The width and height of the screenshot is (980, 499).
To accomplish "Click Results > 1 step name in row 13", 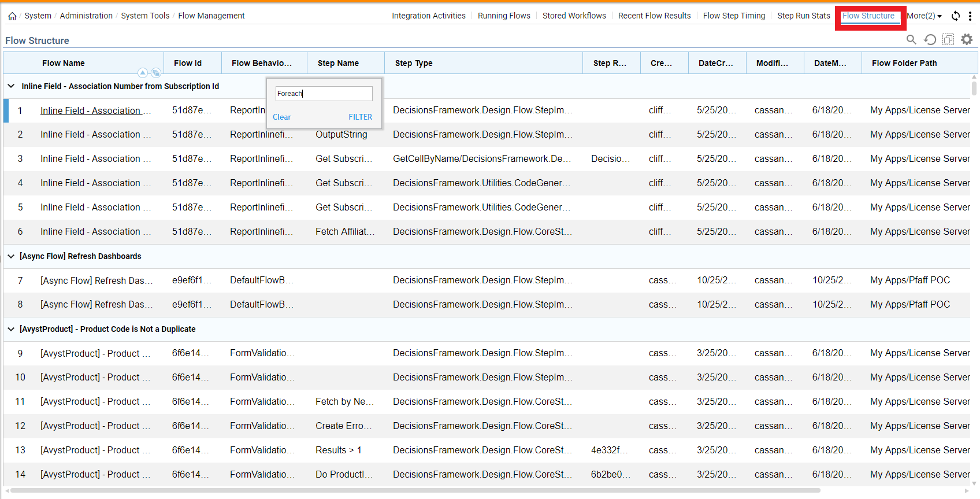I will coord(339,450).
